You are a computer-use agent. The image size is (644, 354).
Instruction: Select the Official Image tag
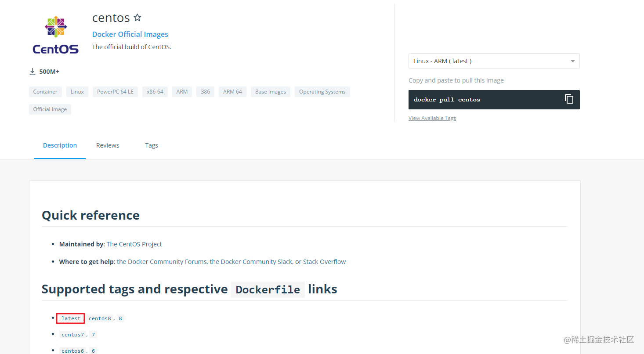pos(50,109)
